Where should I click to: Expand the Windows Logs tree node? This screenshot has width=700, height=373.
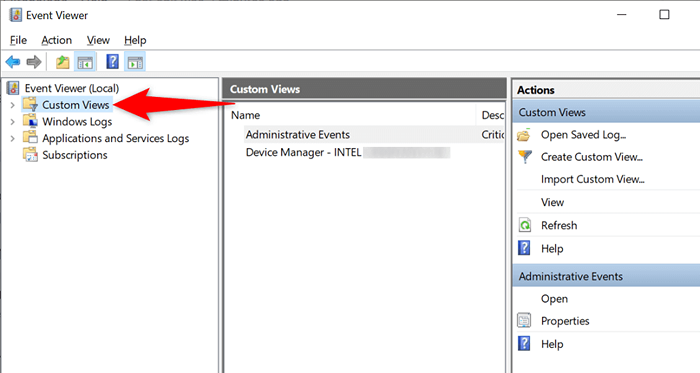(12, 122)
